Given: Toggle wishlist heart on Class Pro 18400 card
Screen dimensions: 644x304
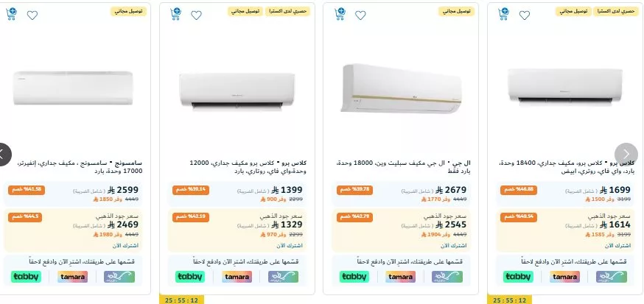Looking at the screenshot, I should point(523,15).
